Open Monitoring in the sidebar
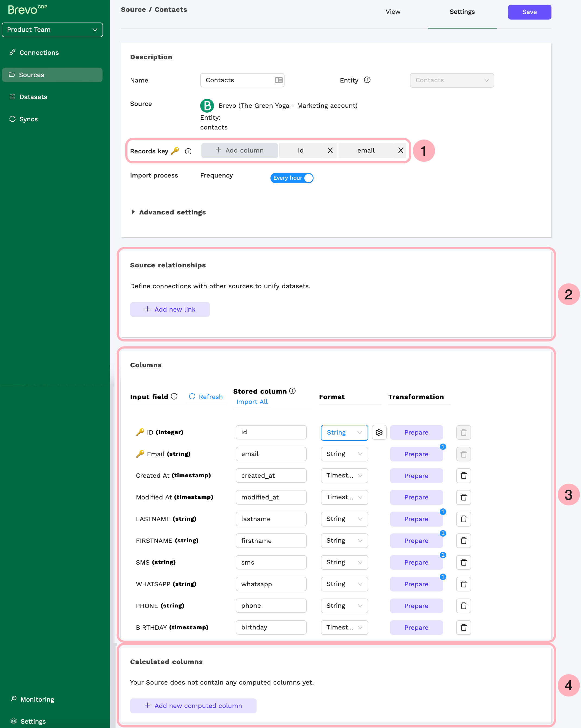Image resolution: width=581 pixels, height=728 pixels. [x=37, y=699]
